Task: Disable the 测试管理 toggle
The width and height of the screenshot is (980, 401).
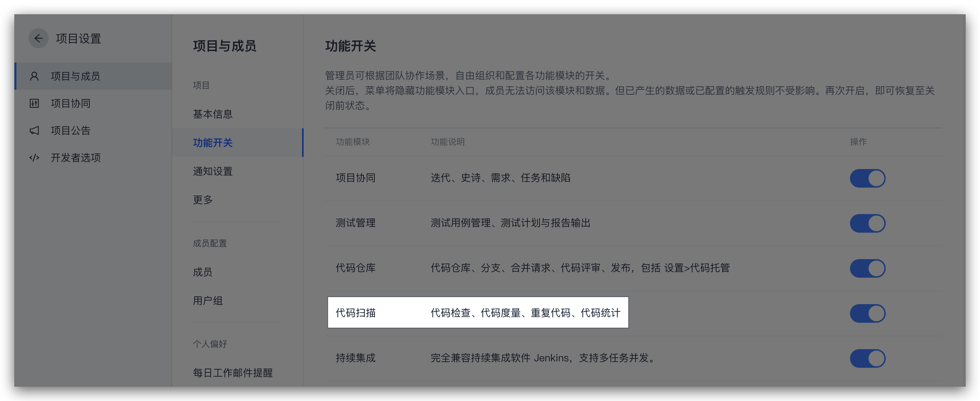Action: [867, 223]
